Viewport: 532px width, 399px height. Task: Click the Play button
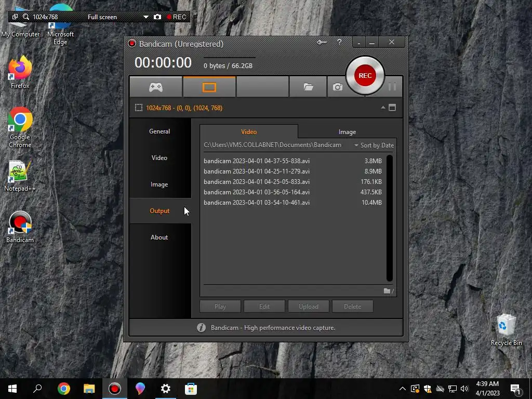(220, 307)
